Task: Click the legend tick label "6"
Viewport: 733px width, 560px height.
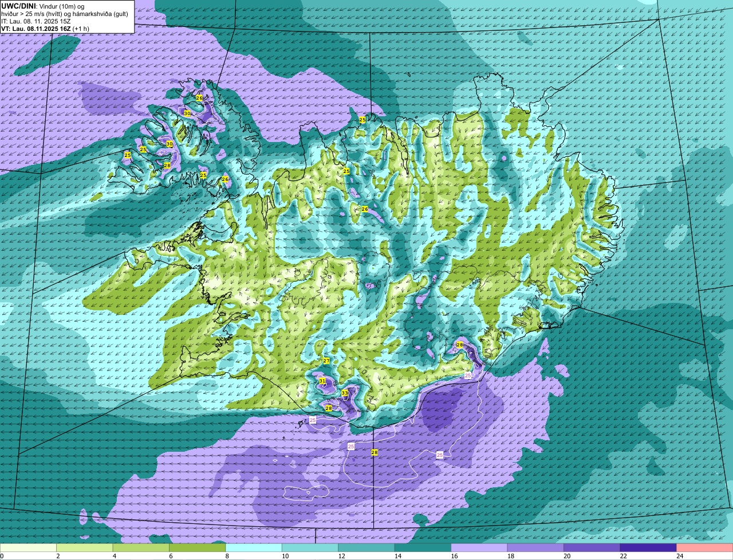Action: pos(170,556)
